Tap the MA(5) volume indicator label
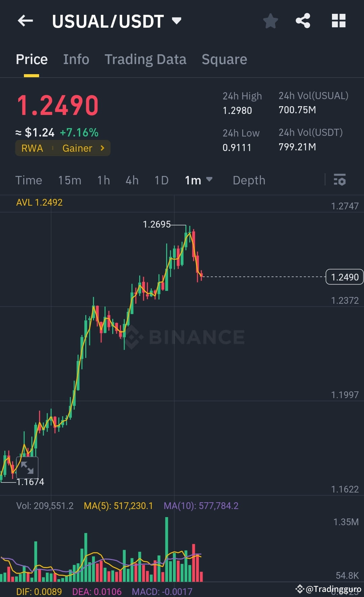The height and width of the screenshot is (597, 364). 119,506
